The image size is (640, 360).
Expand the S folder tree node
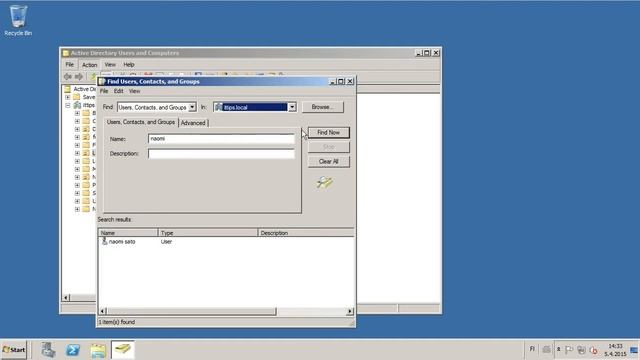coord(77,193)
